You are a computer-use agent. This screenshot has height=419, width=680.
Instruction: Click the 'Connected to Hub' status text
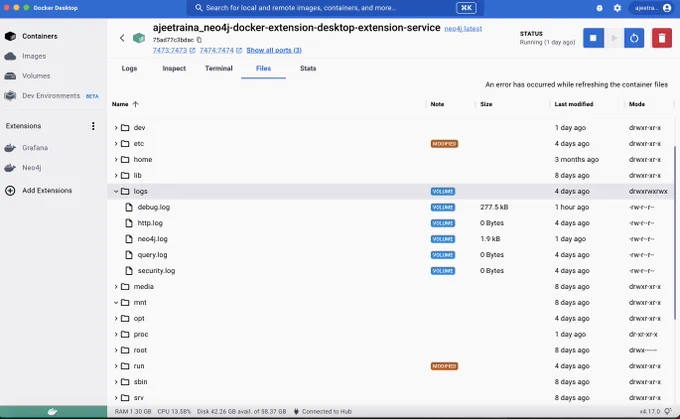pos(327,411)
